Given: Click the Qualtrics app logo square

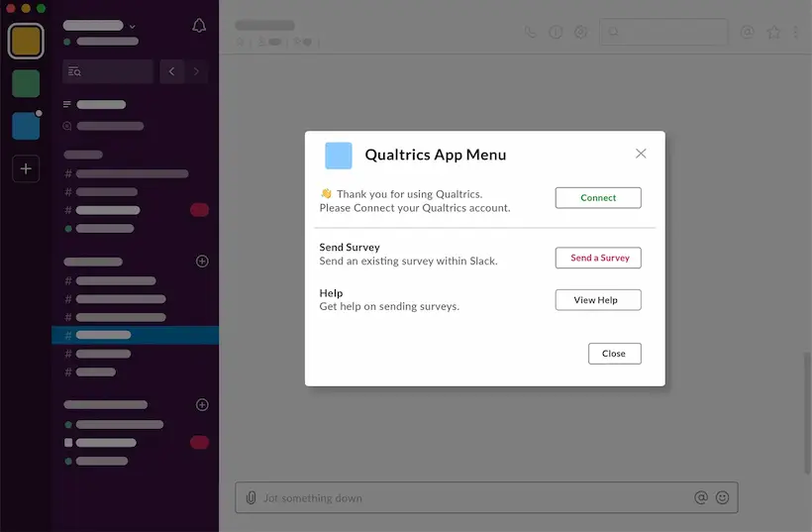Looking at the screenshot, I should tap(338, 156).
